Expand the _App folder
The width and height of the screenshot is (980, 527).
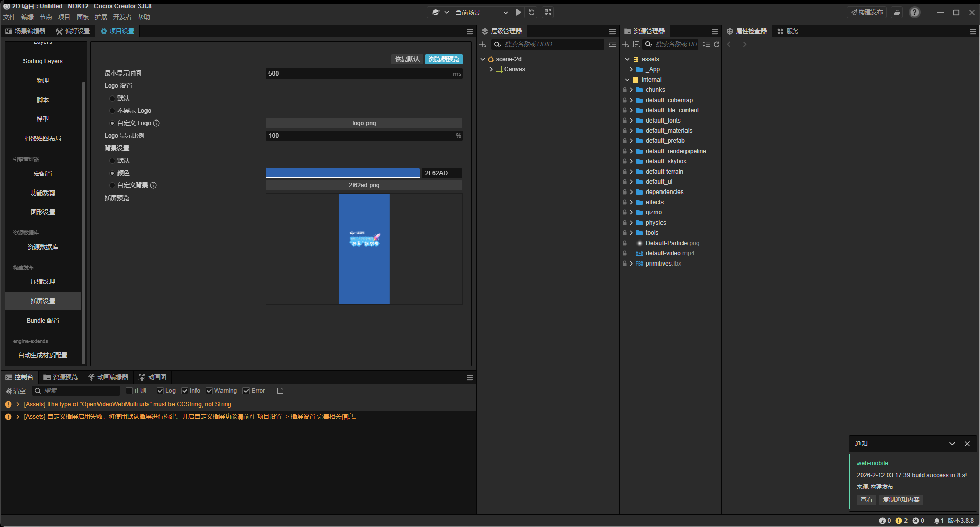(x=631, y=69)
